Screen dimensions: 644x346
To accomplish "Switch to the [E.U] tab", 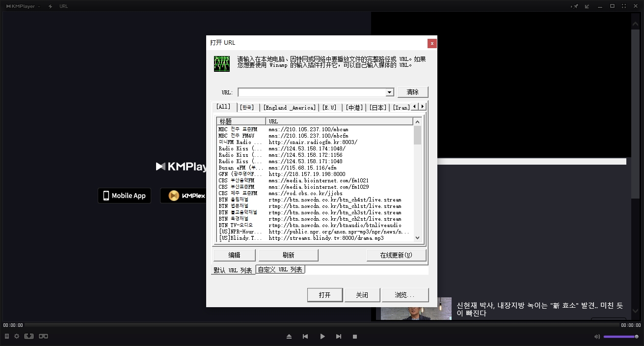I will 330,108.
